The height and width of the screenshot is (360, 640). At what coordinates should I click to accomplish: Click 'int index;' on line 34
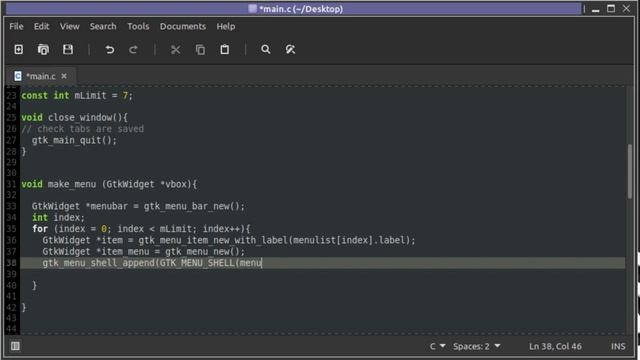(x=58, y=218)
